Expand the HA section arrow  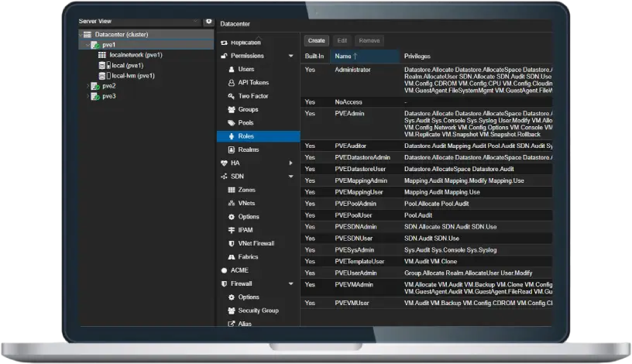(290, 163)
